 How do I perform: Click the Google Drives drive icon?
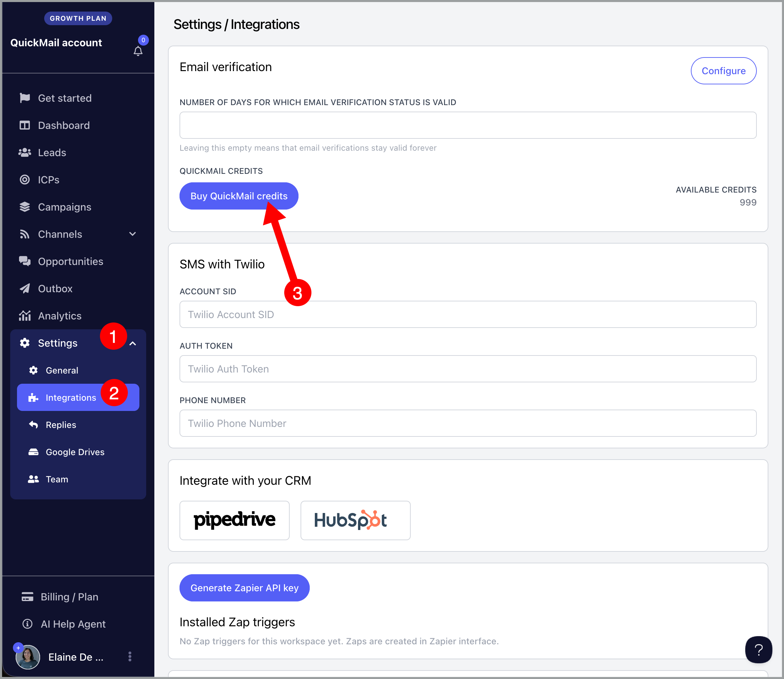33,452
